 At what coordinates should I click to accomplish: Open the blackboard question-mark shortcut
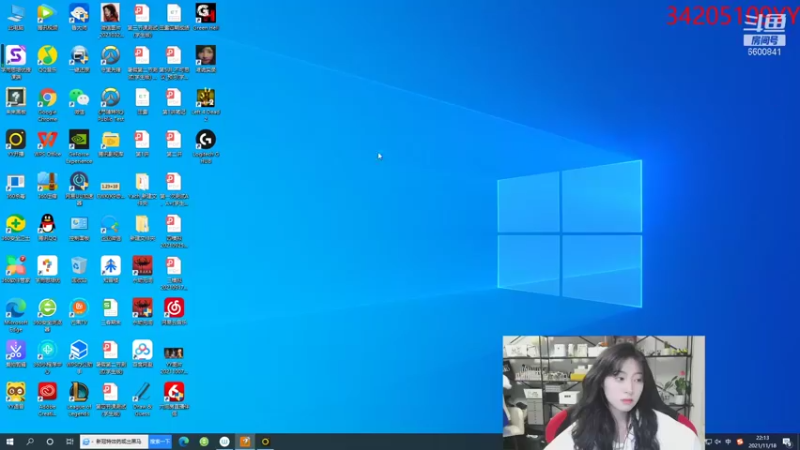16,101
